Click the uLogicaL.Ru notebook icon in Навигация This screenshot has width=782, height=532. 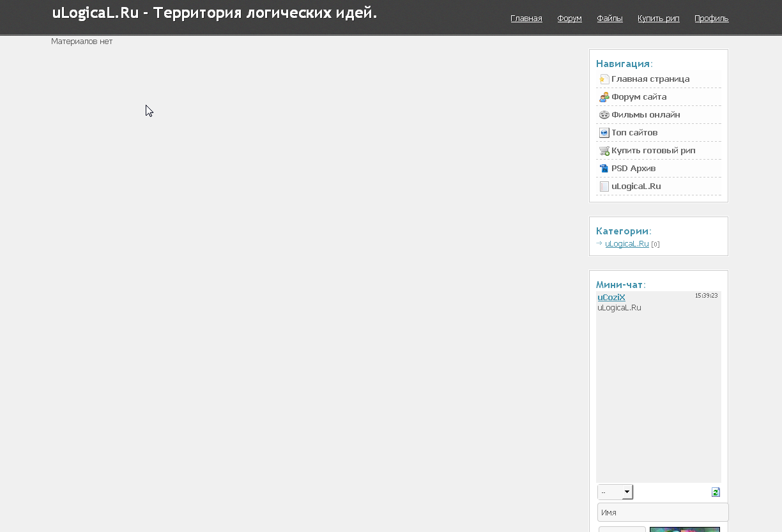(604, 186)
